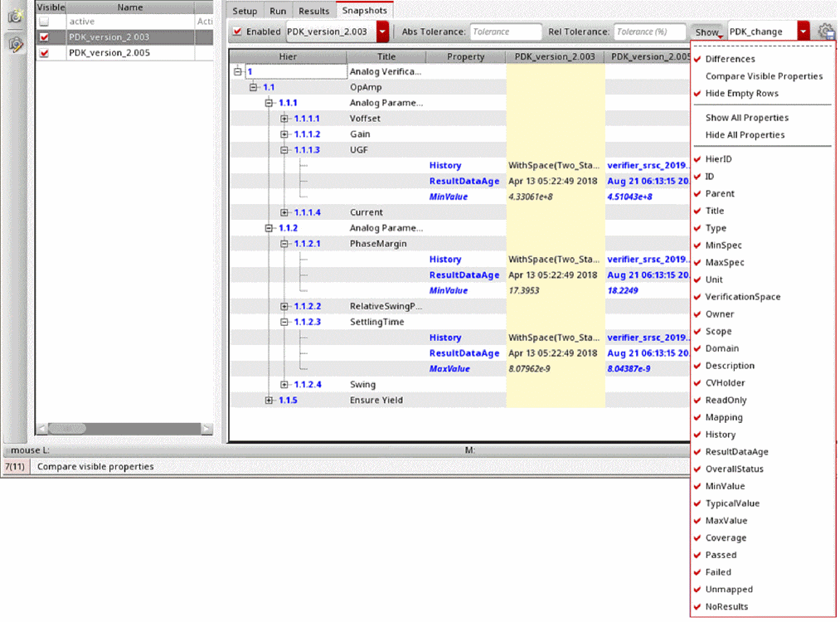Expand the 1.1.1.1 Voffset tree node
840x622 pixels.
(284, 119)
